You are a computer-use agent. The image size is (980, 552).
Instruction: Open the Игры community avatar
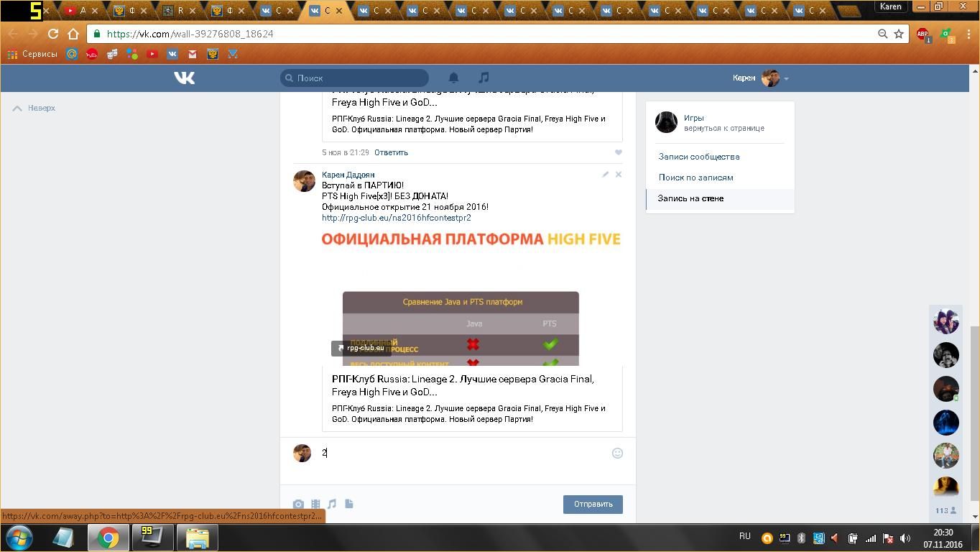(x=666, y=122)
